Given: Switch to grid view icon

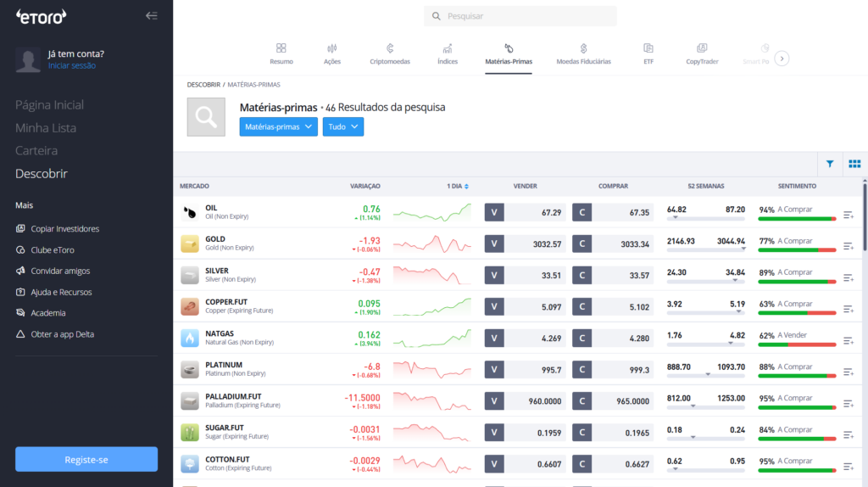Looking at the screenshot, I should 854,164.
